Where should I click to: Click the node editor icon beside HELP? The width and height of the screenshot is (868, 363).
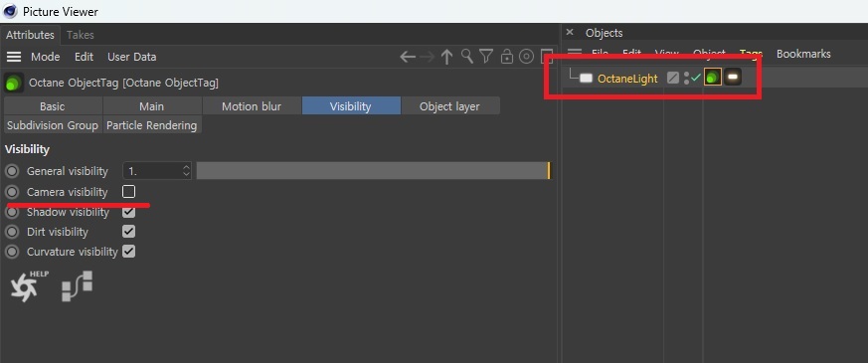coord(77,286)
